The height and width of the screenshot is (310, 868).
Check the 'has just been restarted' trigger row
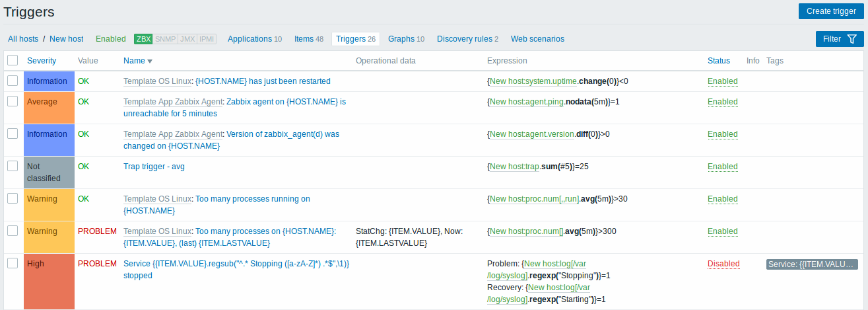[13, 81]
